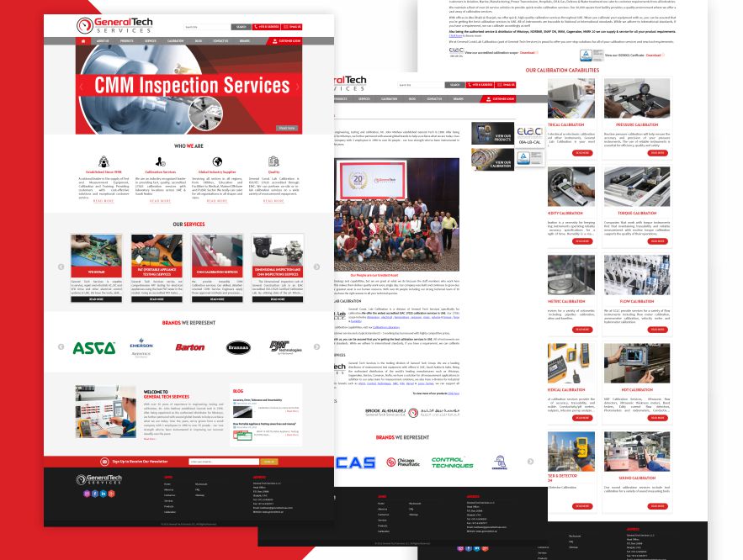
Task: Click the ELAC accreditation badge on middle page
Action: 530,135
